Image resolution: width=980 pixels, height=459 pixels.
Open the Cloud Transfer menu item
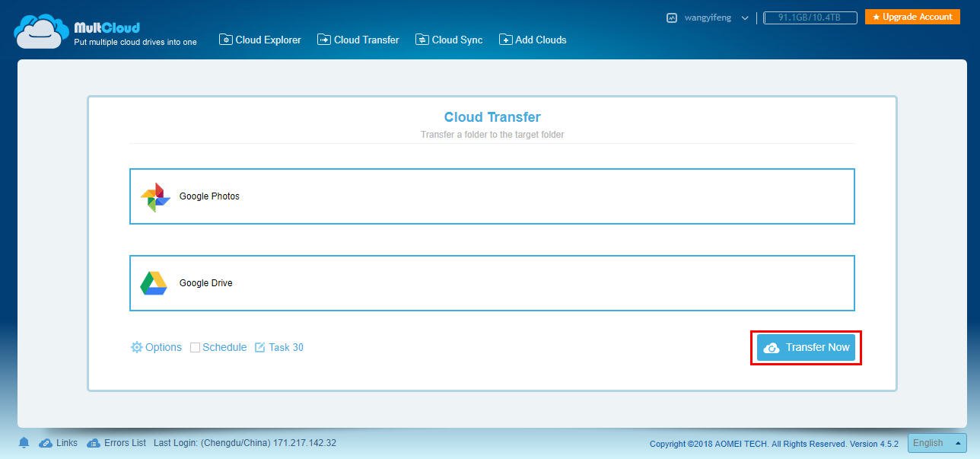358,40
